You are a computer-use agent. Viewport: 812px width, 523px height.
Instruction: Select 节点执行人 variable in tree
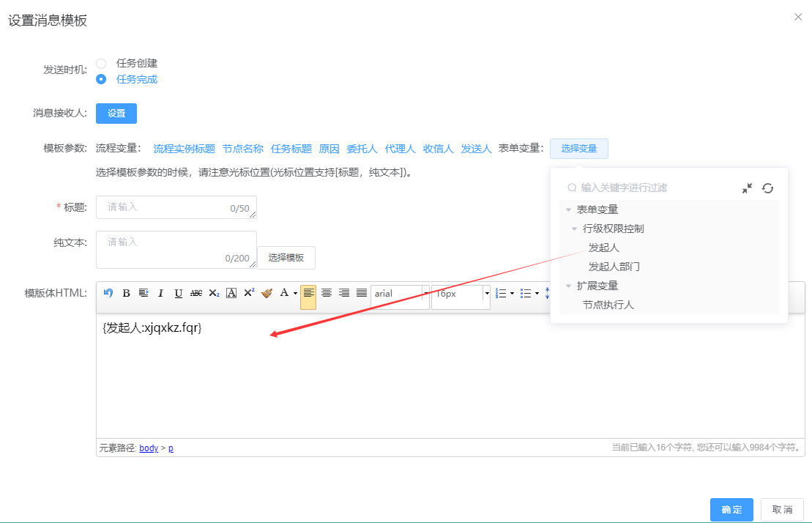tap(608, 305)
